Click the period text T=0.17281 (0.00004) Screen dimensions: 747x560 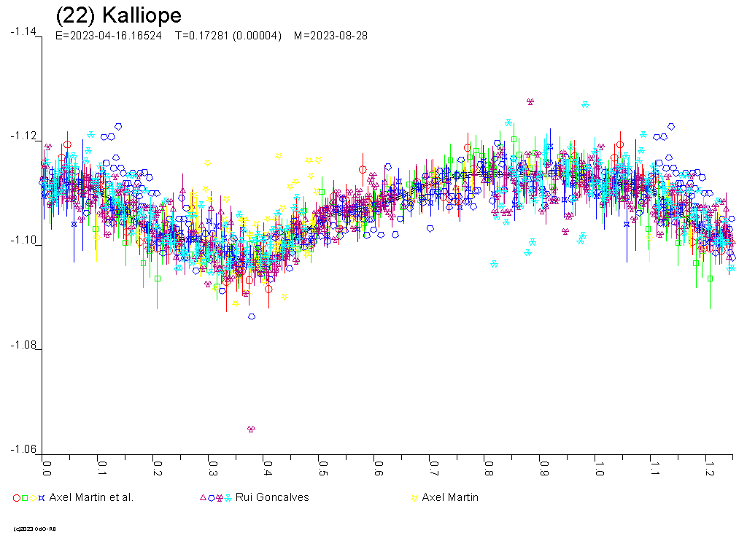pos(228,36)
